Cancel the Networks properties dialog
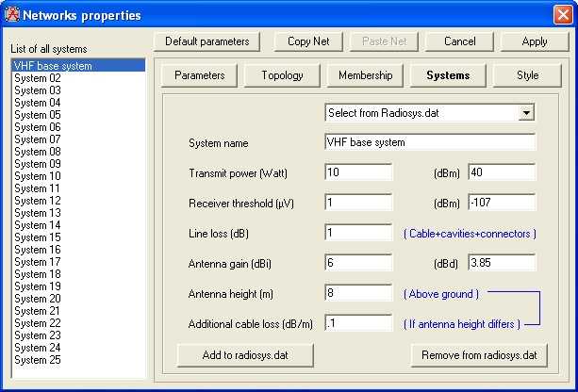This screenshot has width=578, height=392. click(x=459, y=41)
